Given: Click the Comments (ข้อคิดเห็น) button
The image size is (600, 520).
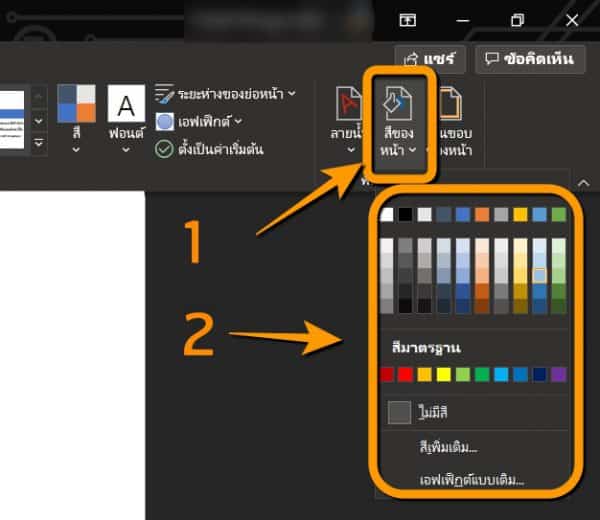Looking at the screenshot, I should (530, 59).
